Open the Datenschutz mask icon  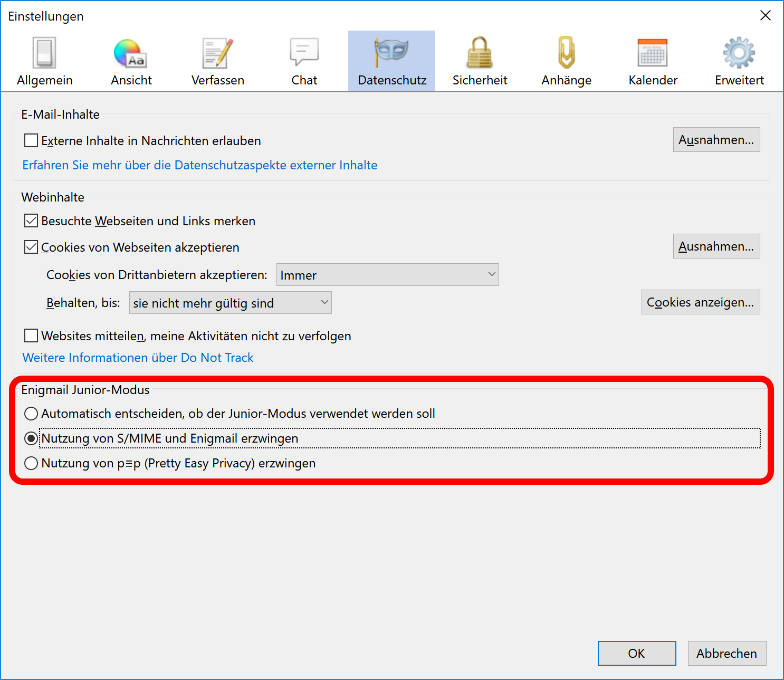tap(391, 52)
